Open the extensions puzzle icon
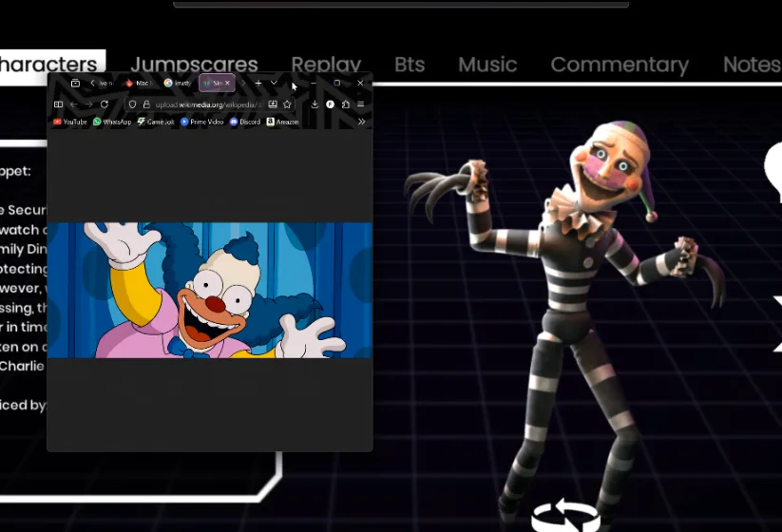Viewport: 782px width, 532px height. click(x=346, y=104)
